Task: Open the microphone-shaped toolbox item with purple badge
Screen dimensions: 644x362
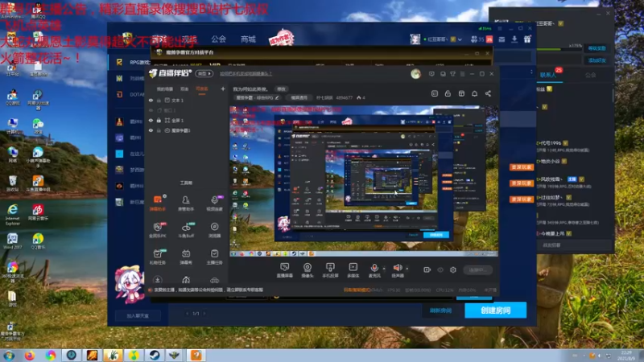Action: pyautogui.click(x=214, y=203)
